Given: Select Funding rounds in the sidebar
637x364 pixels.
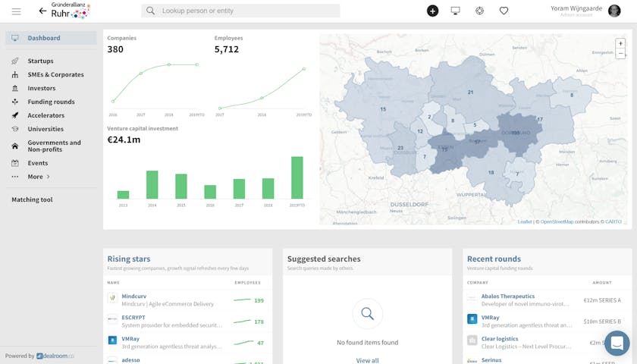Looking at the screenshot, I should (51, 102).
